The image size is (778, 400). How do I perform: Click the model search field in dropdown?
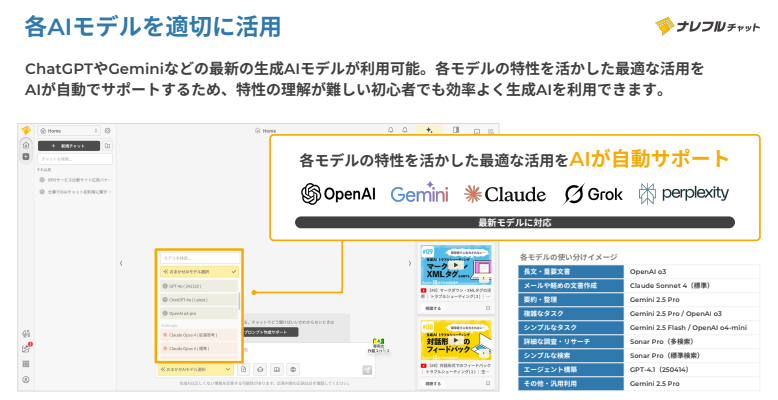pyautogui.click(x=199, y=258)
